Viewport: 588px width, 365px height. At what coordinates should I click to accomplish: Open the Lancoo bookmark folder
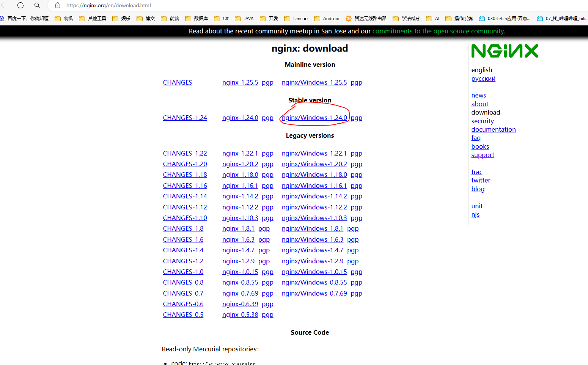click(x=296, y=18)
